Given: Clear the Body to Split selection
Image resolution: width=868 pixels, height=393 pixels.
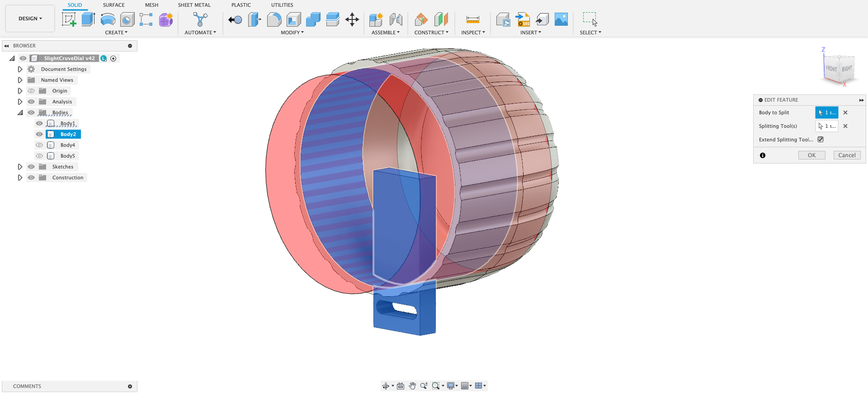Looking at the screenshot, I should click(x=845, y=112).
